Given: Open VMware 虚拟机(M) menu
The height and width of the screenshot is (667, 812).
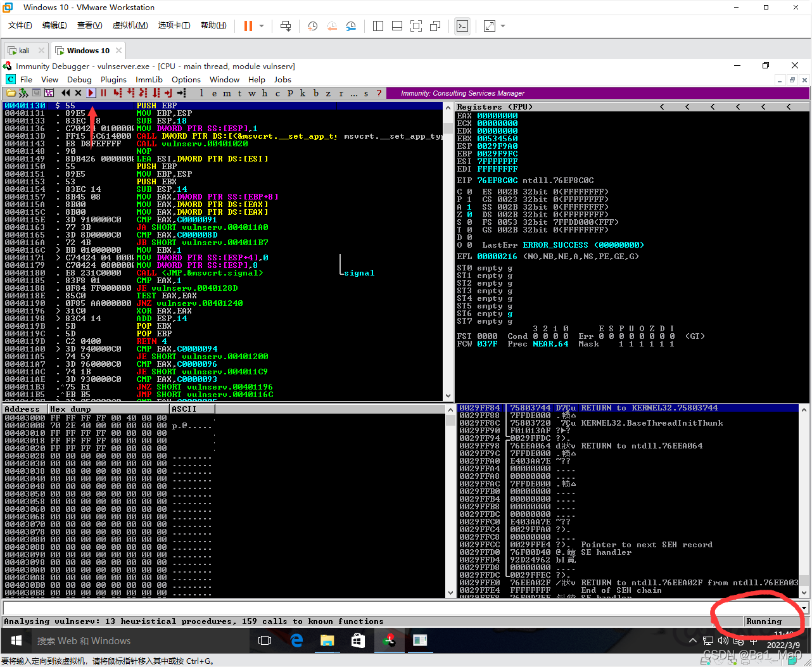Looking at the screenshot, I should (x=130, y=25).
